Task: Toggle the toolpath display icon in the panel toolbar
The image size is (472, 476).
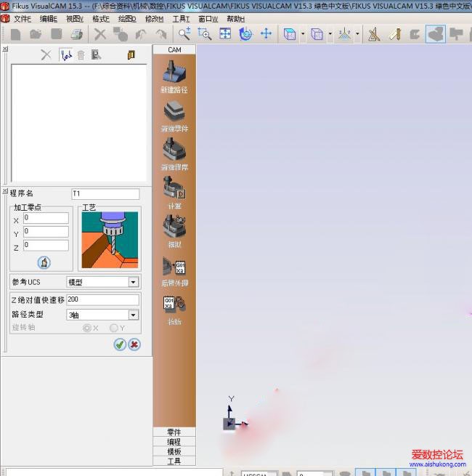Action: pyautogui.click(x=66, y=55)
